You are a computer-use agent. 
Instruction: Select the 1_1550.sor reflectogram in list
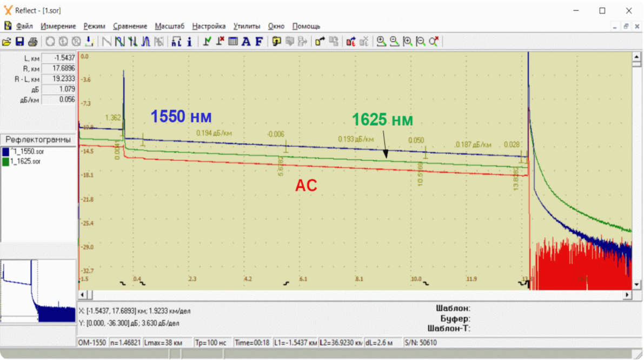27,152
